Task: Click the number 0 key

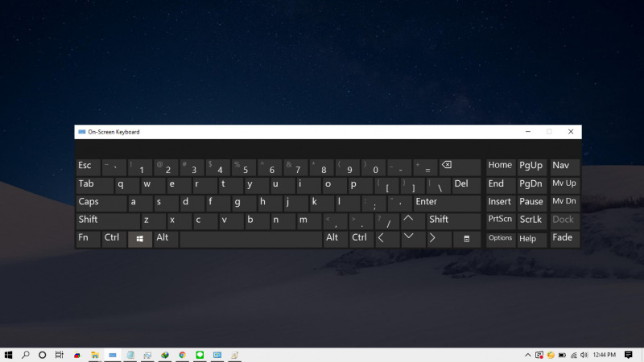Action: click(373, 167)
